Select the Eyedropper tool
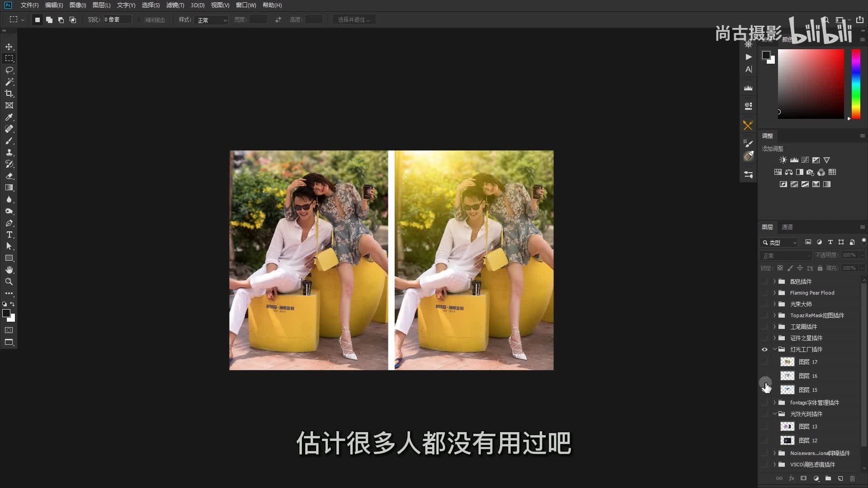The width and height of the screenshot is (868, 488). tap(9, 117)
